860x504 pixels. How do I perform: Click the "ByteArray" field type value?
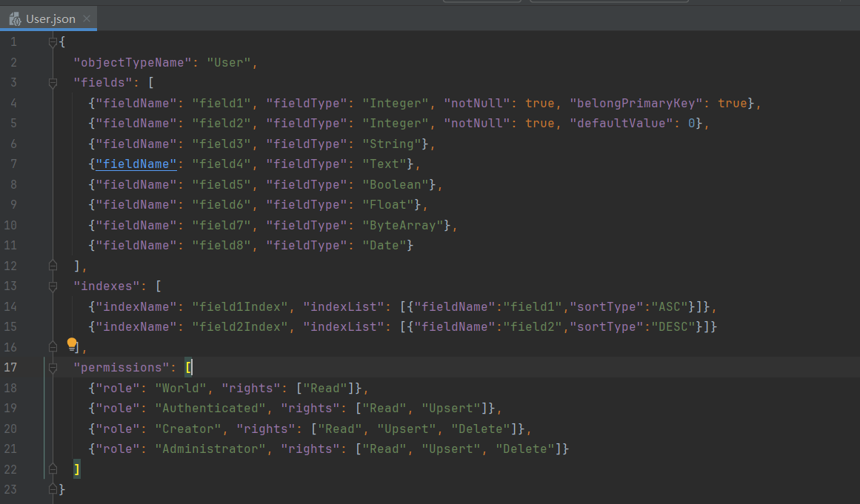[403, 225]
